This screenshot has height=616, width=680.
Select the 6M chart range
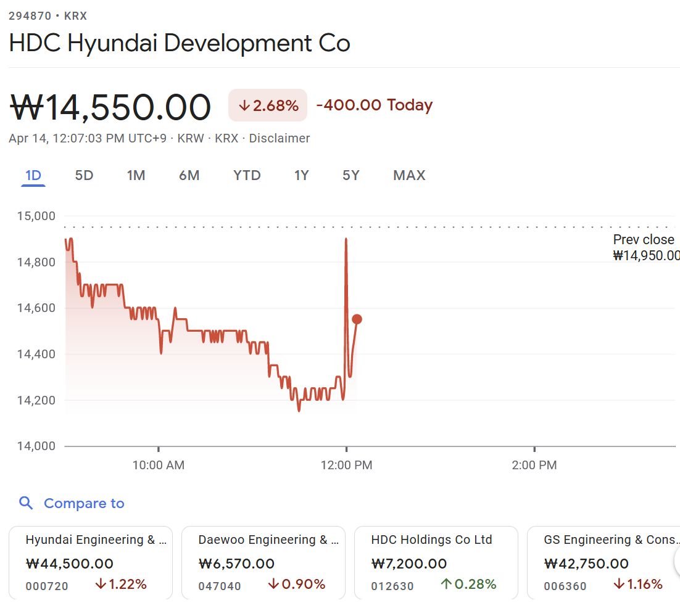[x=189, y=176]
